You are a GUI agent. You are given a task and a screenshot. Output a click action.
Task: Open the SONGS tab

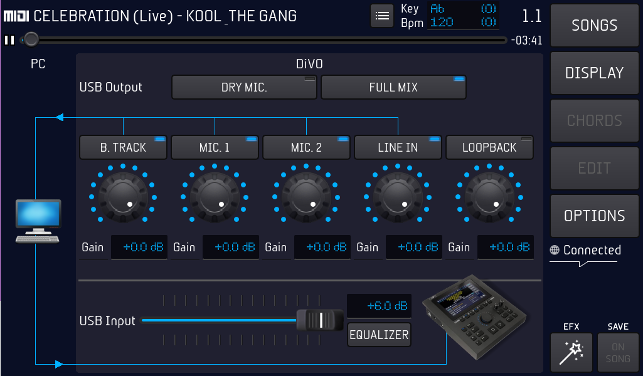pyautogui.click(x=594, y=25)
